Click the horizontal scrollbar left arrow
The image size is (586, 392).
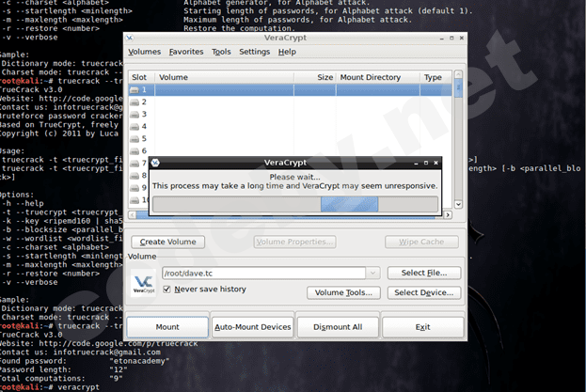point(132,215)
